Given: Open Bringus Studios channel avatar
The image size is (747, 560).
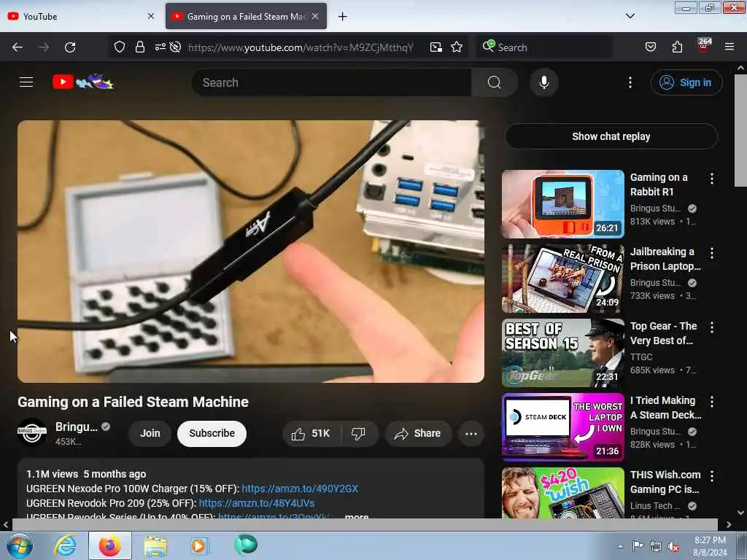Looking at the screenshot, I should (x=32, y=432).
